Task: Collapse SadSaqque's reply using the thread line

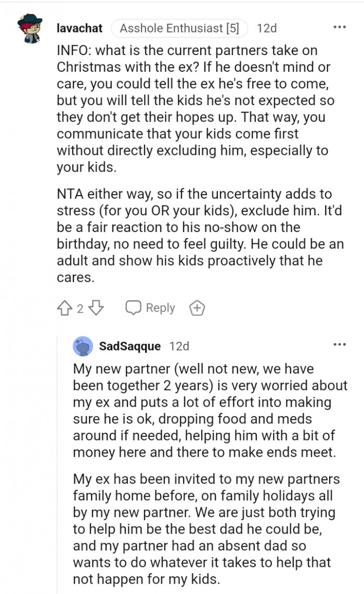Action: pyautogui.click(x=57, y=468)
